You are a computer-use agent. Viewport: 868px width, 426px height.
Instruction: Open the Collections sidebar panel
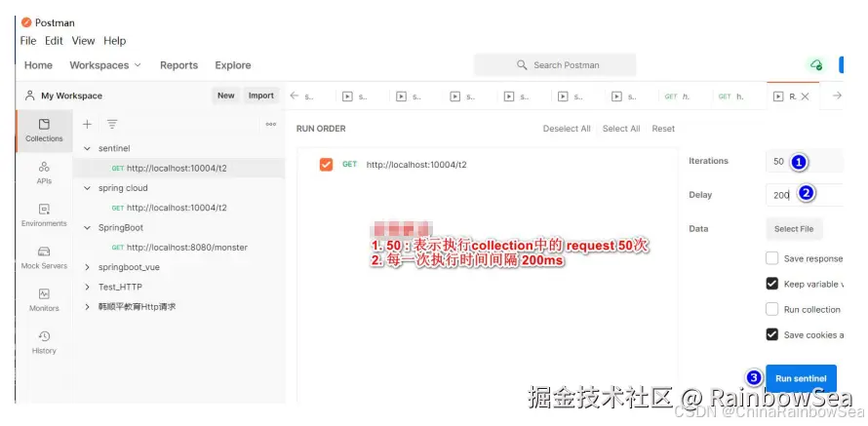point(44,131)
